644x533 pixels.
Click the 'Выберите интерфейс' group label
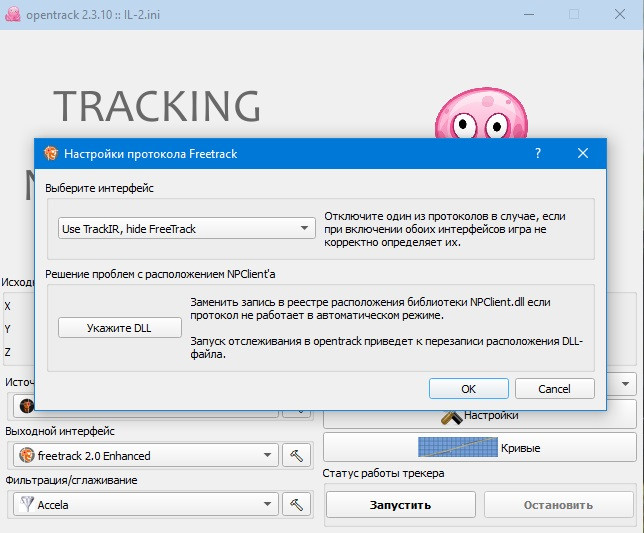pos(99,188)
